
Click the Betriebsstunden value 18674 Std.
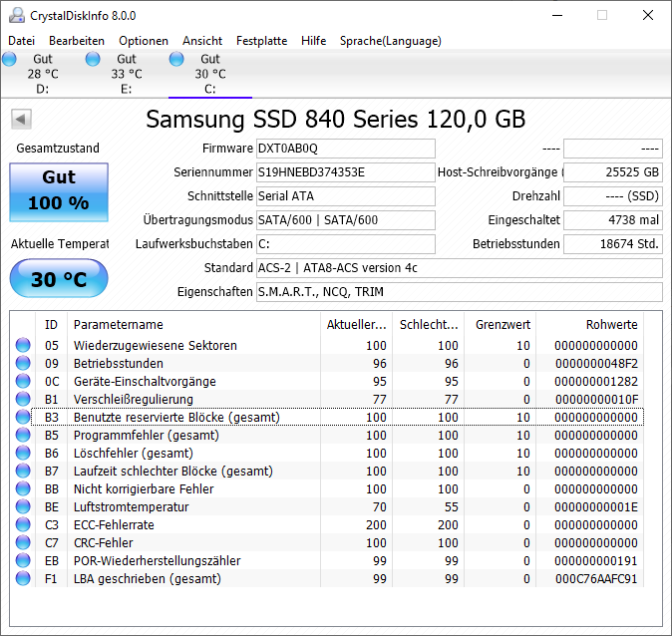coord(613,244)
